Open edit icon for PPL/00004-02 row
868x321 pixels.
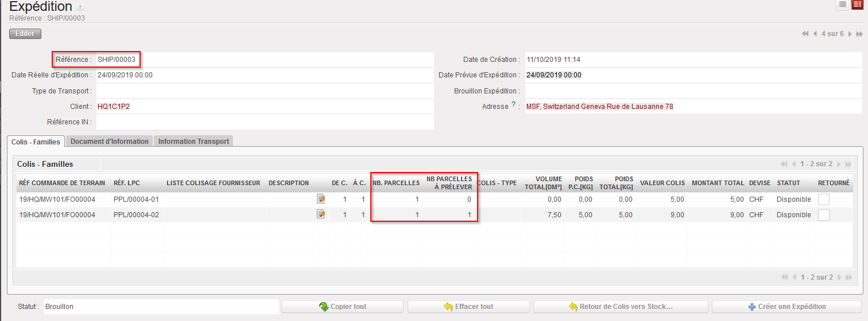point(321,214)
